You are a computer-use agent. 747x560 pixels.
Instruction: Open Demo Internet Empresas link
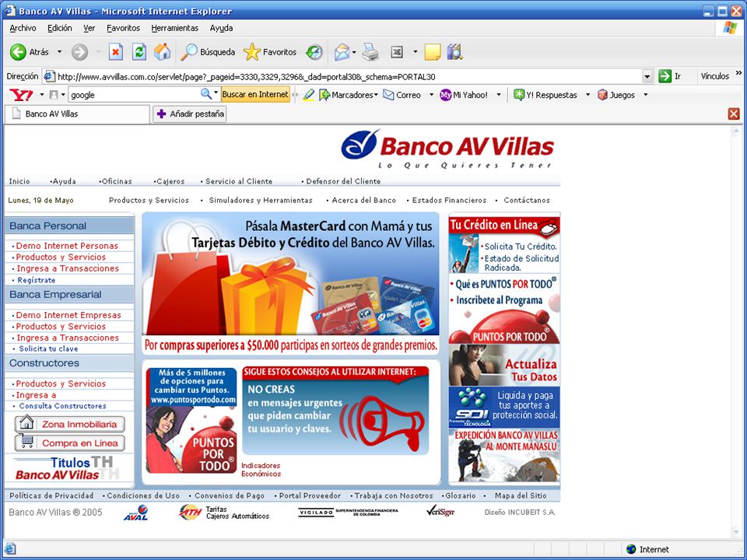coord(68,315)
